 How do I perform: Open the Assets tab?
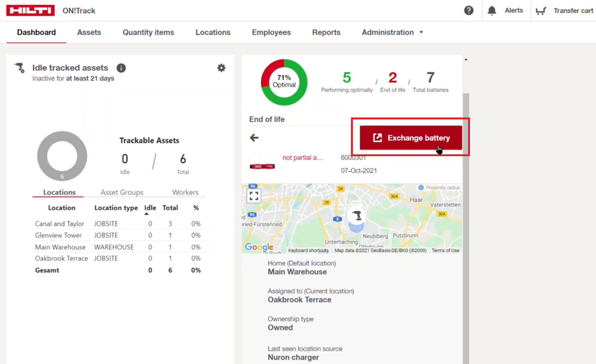(x=89, y=32)
